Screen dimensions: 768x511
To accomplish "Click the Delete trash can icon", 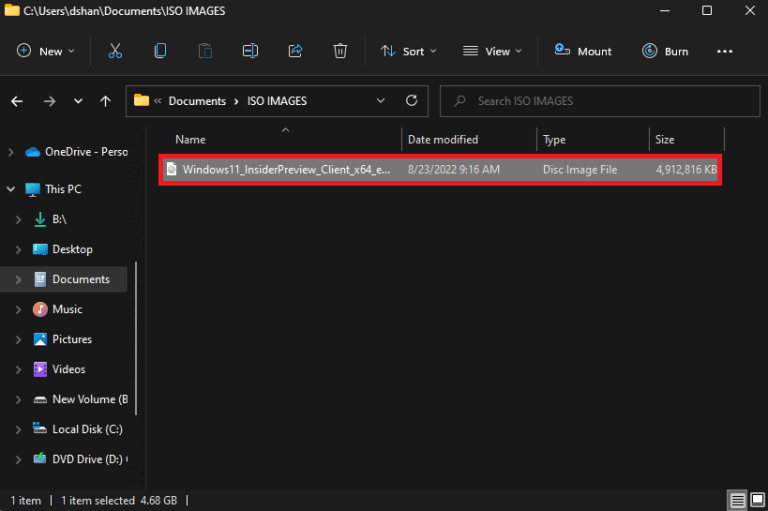I will click(x=340, y=51).
